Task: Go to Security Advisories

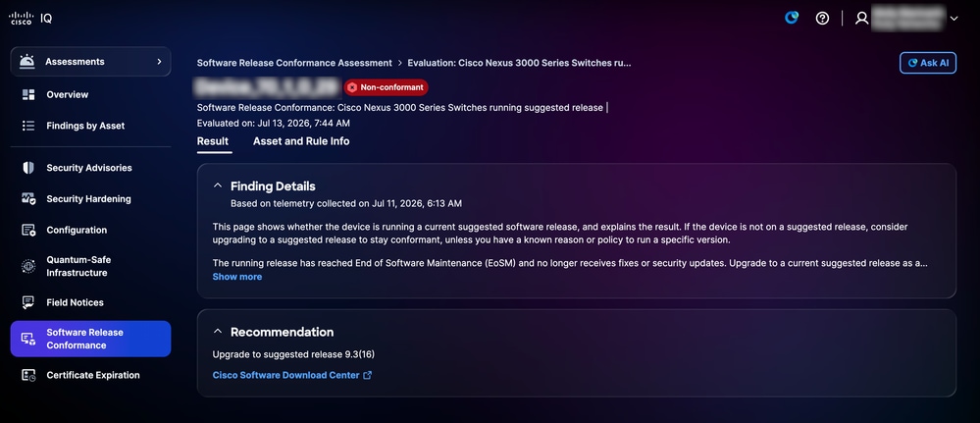Action: [x=89, y=168]
